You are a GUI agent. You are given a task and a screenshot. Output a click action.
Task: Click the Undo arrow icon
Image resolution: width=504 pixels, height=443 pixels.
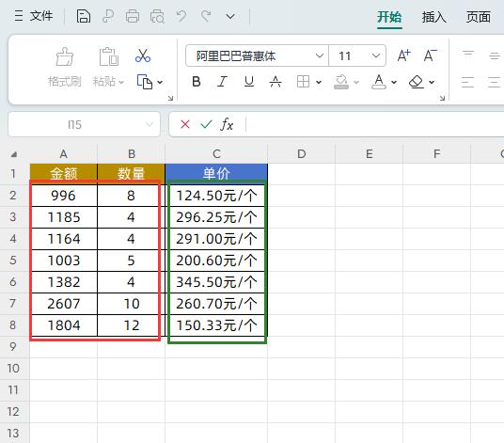pos(181,16)
